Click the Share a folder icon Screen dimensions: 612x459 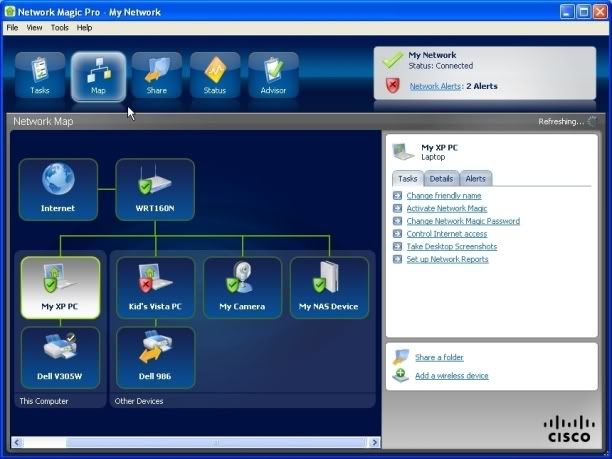tap(401, 357)
